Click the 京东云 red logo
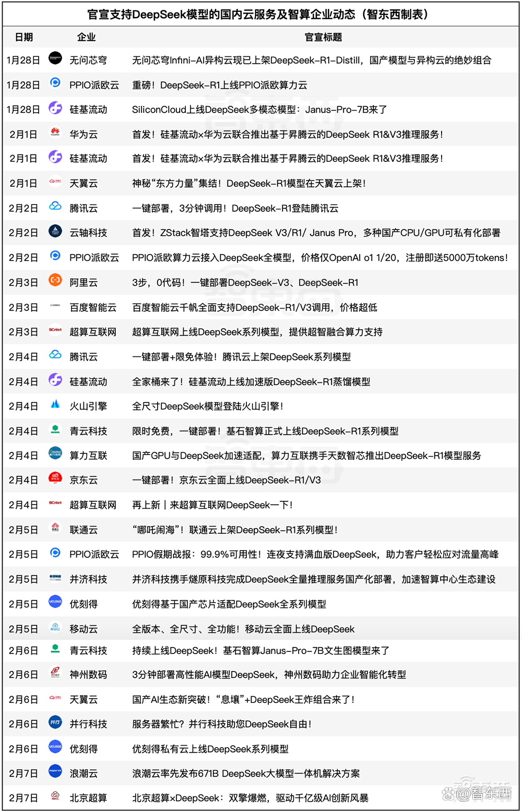 point(55,478)
